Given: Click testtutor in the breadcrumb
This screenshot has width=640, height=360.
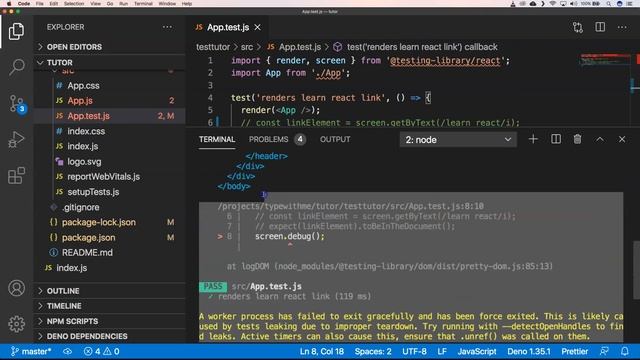Looking at the screenshot, I should (213, 47).
